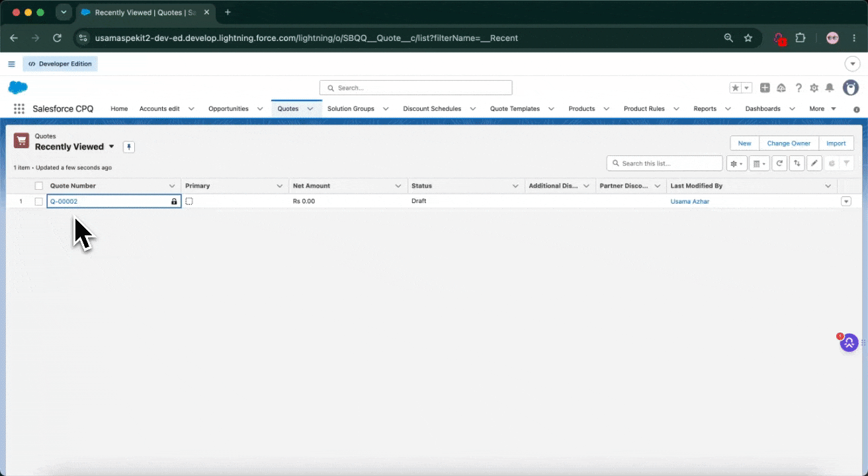Expand the Discount Schedules tab chevron
This screenshot has width=868, height=476.
[473, 109]
